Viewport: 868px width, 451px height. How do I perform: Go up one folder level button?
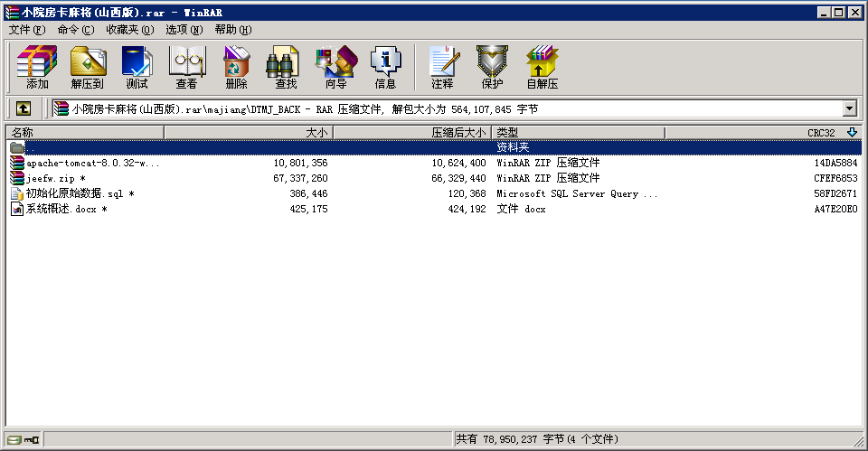pyautogui.click(x=24, y=108)
